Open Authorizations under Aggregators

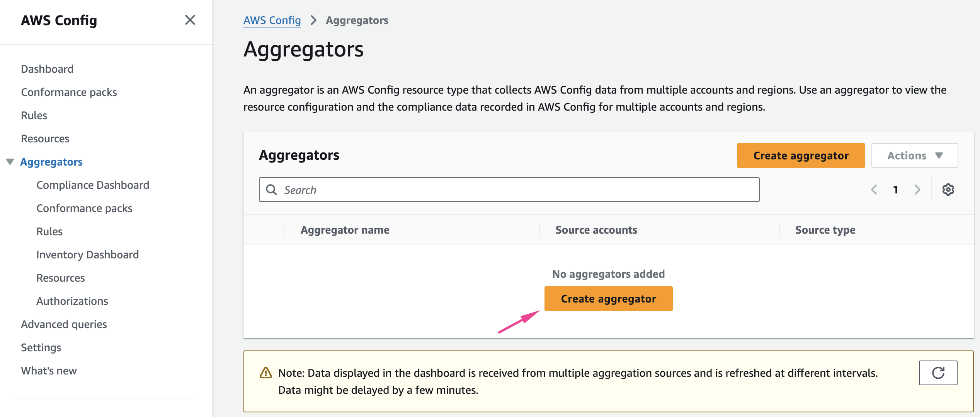[72, 301]
